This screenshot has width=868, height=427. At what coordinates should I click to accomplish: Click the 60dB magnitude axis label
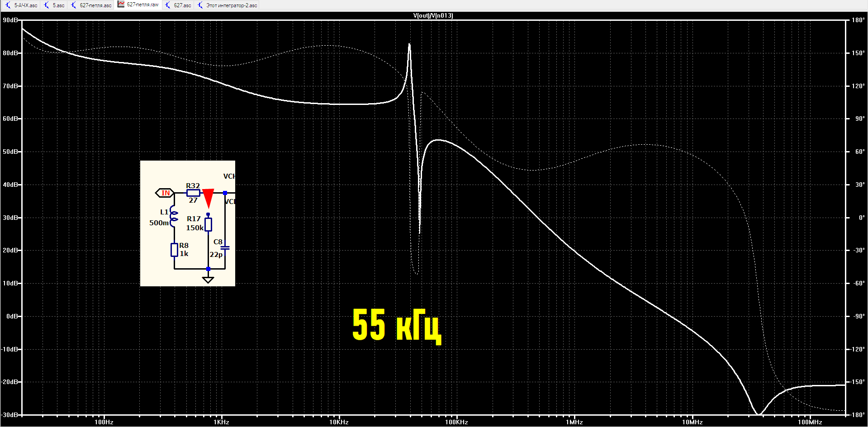10,119
